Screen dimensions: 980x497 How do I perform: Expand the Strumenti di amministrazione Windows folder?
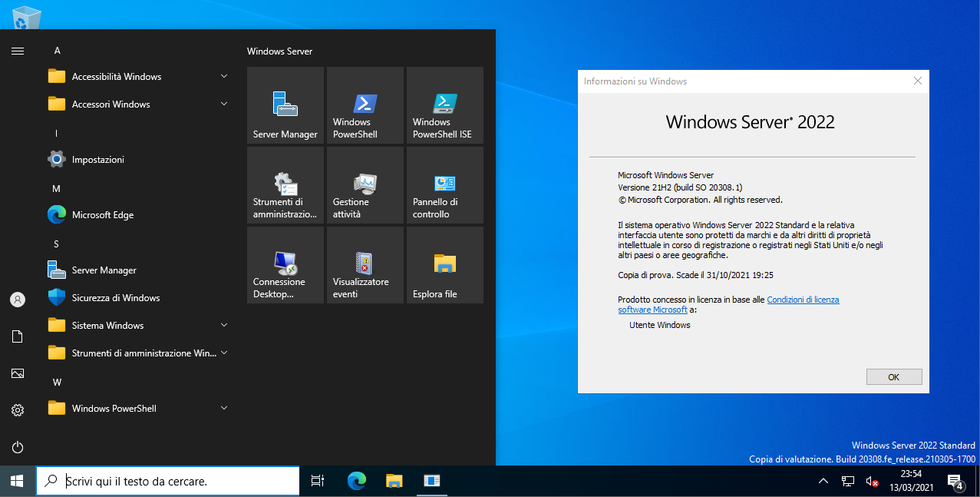click(138, 353)
